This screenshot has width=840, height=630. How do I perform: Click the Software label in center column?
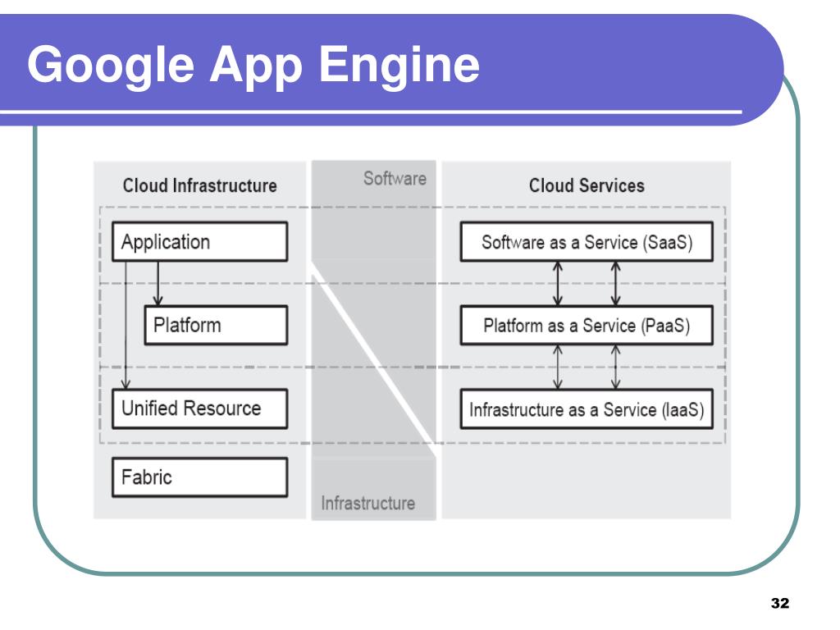tap(395, 178)
